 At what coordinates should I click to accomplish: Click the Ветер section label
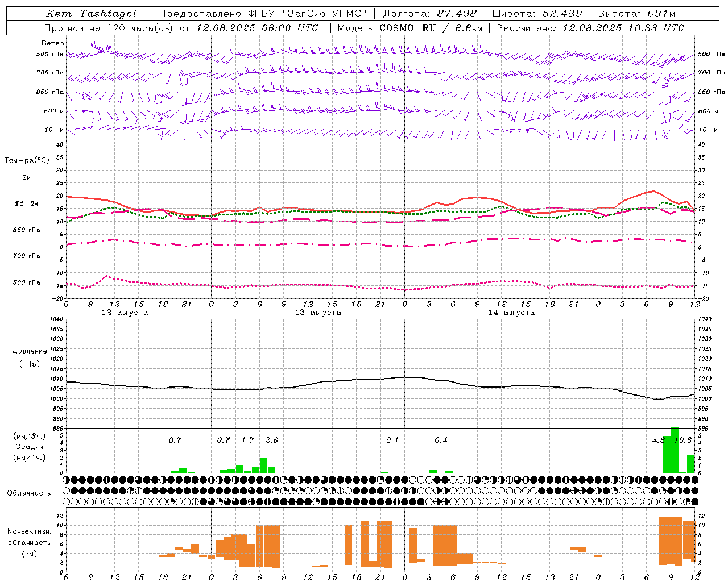point(53,43)
